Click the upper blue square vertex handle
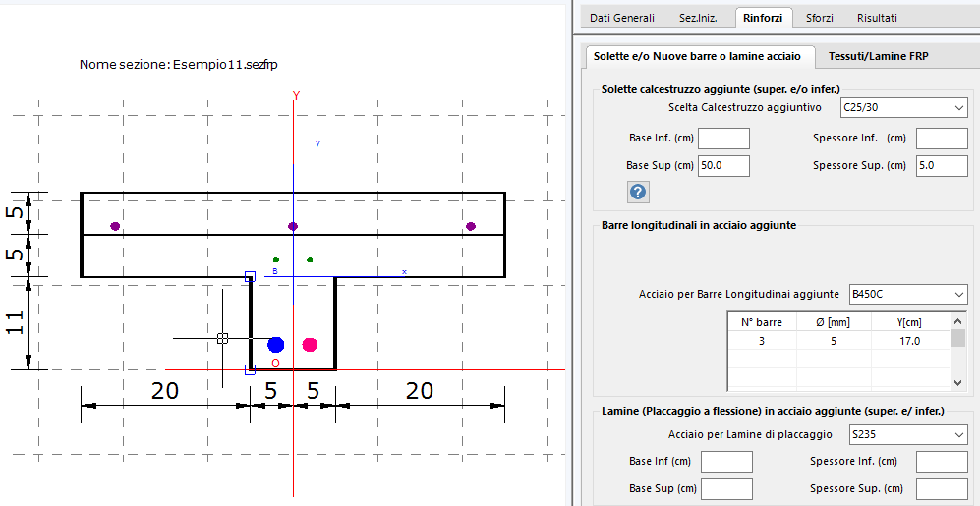The image size is (980, 506). [x=250, y=276]
